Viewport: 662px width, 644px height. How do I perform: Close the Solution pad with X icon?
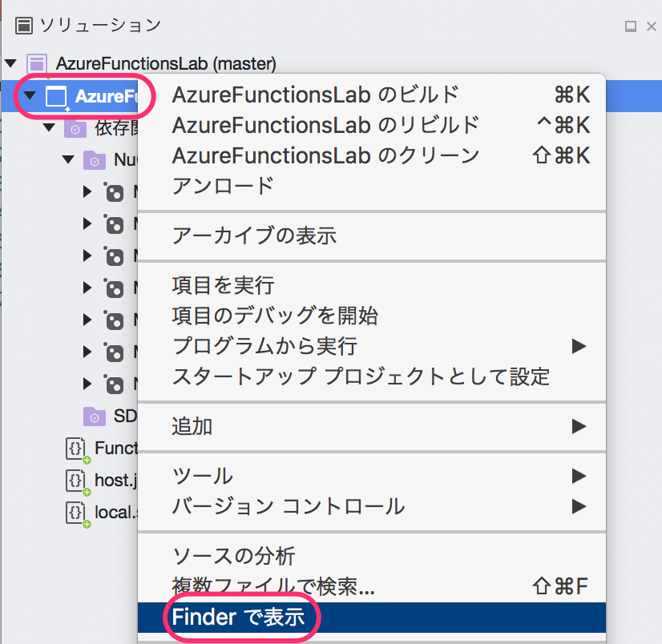pyautogui.click(x=652, y=26)
